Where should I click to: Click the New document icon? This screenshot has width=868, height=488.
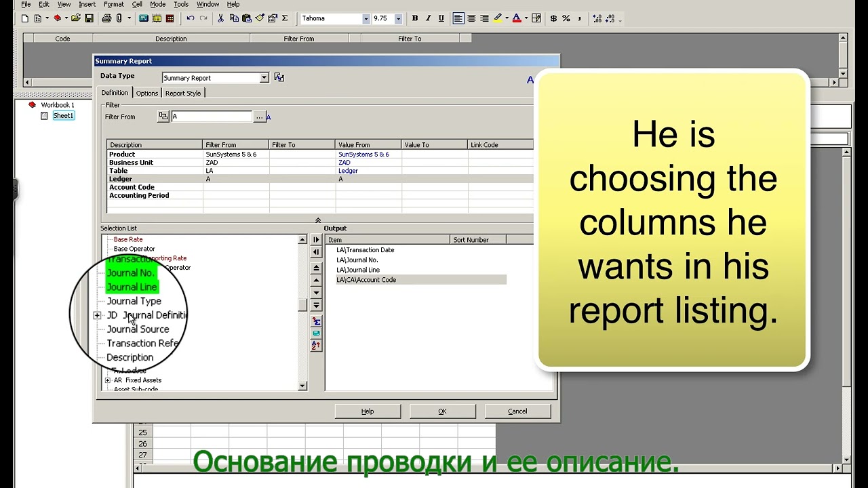coord(25,18)
